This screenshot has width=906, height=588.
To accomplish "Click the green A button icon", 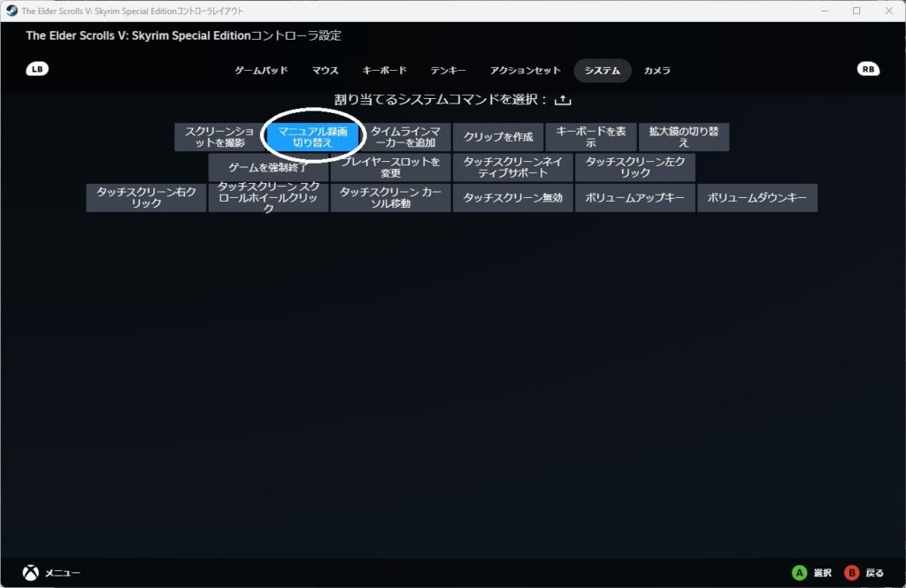I will (799, 572).
